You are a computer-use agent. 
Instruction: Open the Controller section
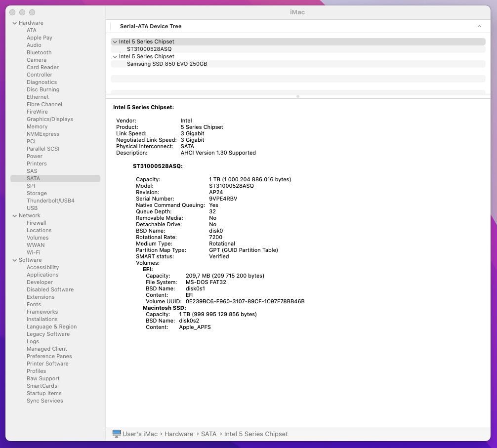[40, 75]
